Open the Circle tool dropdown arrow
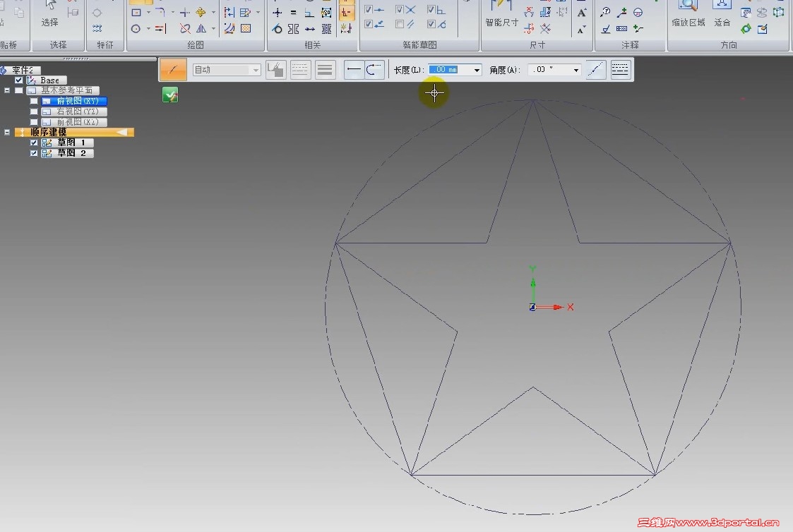 (148, 29)
